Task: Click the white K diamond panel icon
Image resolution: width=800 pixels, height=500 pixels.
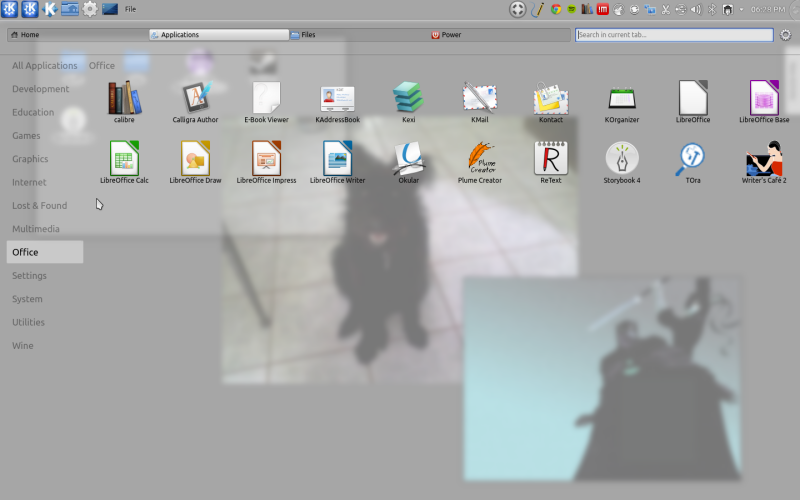Action: coord(49,9)
